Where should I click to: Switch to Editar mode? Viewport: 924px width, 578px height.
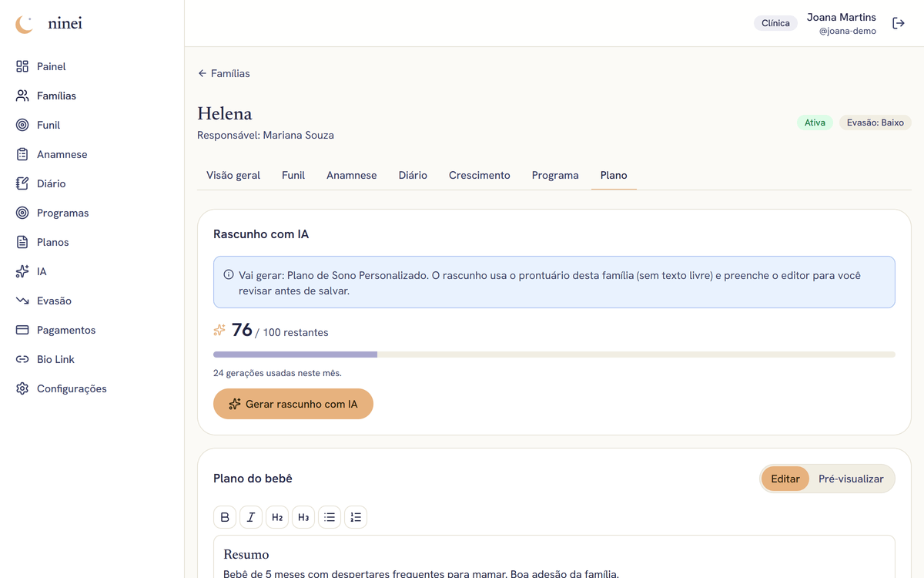click(x=785, y=479)
